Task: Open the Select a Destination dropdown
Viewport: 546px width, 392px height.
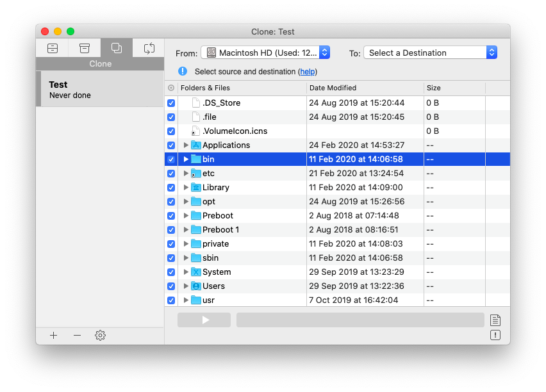Action: tap(431, 53)
